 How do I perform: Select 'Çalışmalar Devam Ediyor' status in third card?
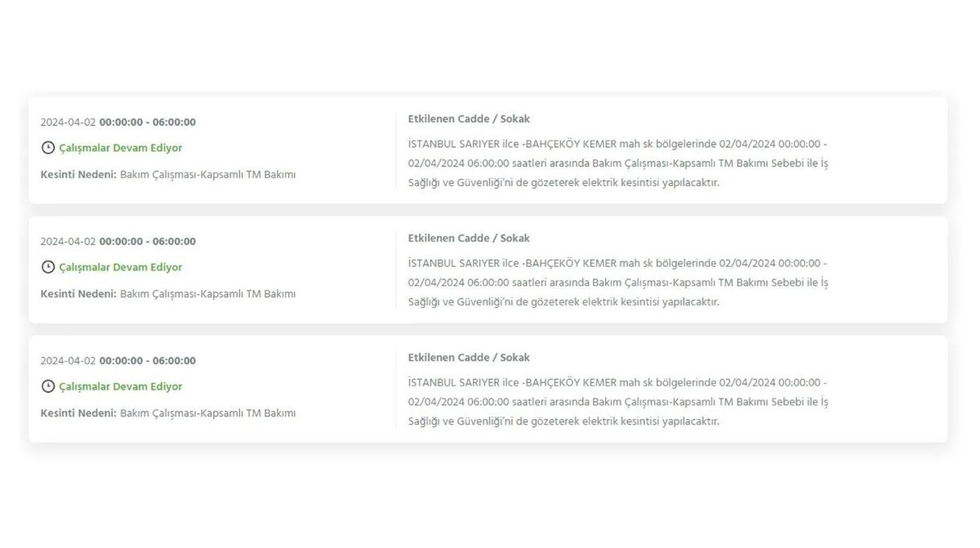(x=121, y=386)
